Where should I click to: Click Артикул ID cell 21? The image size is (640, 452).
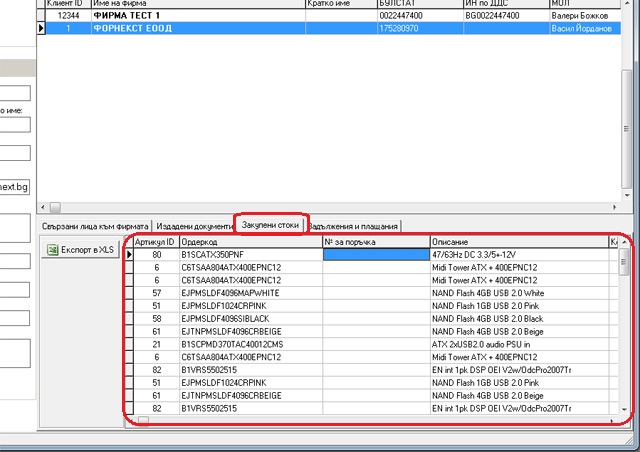(157, 344)
